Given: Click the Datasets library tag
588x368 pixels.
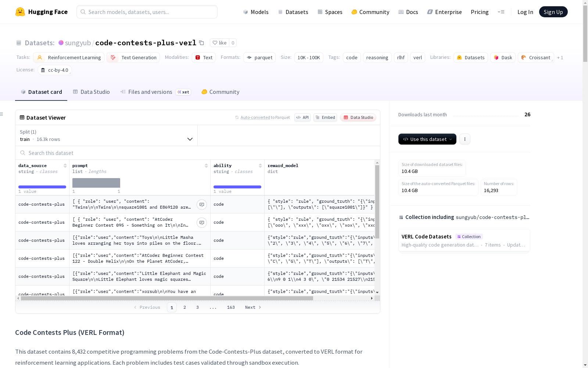Looking at the screenshot, I should 471,57.
